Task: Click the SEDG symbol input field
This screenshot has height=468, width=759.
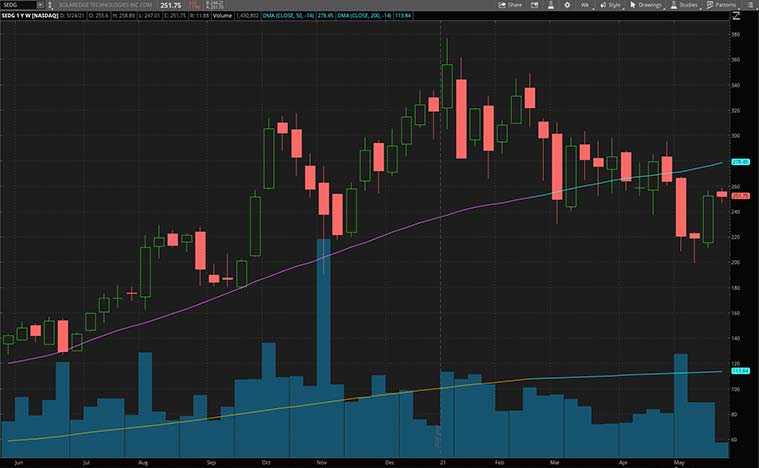Action: point(20,5)
